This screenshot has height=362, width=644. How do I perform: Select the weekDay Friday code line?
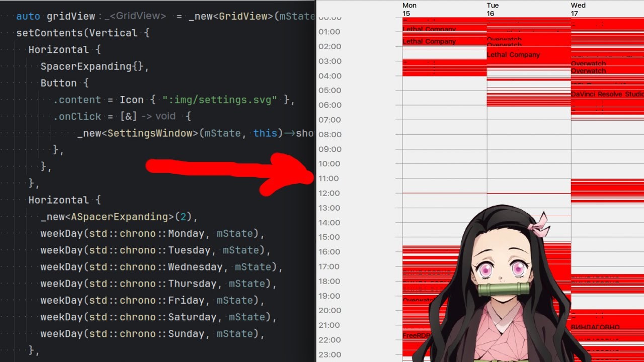(x=152, y=300)
